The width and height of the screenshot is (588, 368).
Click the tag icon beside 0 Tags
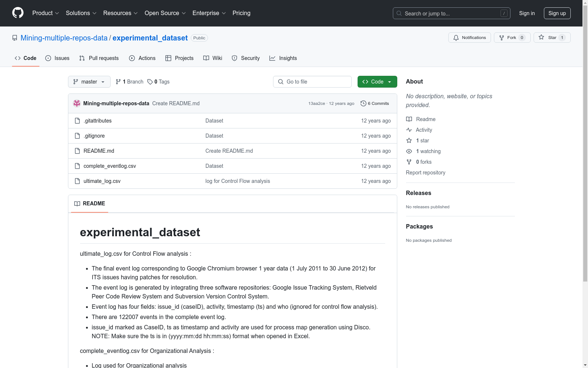tap(150, 82)
